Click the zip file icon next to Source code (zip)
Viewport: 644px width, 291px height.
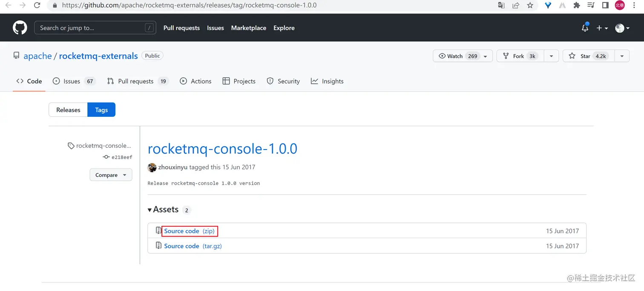pos(158,231)
